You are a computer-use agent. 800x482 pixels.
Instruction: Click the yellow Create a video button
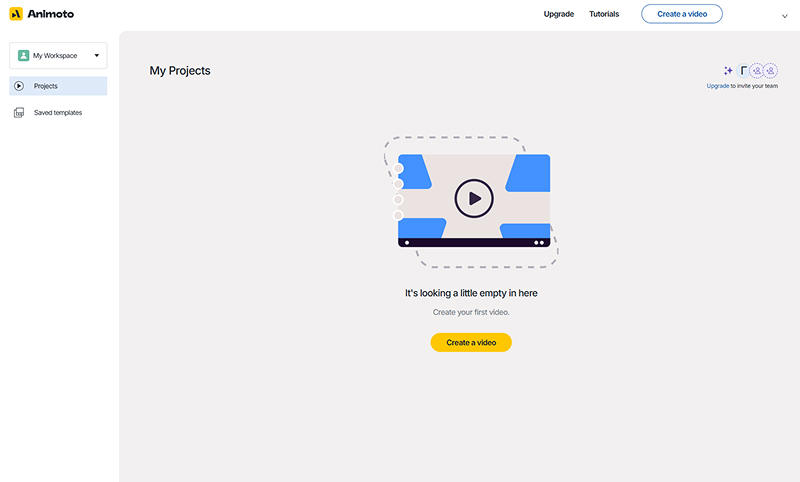pos(471,342)
